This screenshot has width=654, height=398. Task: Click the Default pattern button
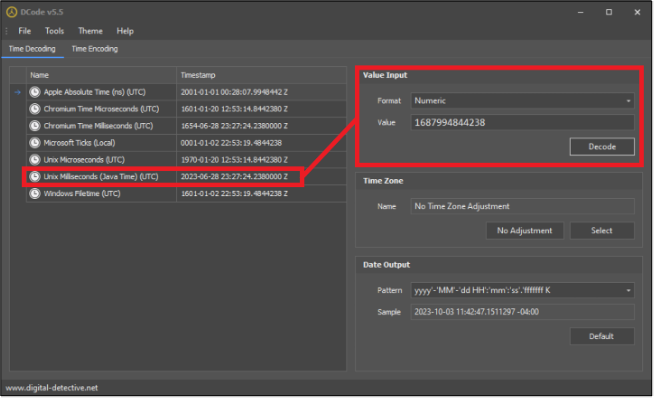click(x=602, y=336)
